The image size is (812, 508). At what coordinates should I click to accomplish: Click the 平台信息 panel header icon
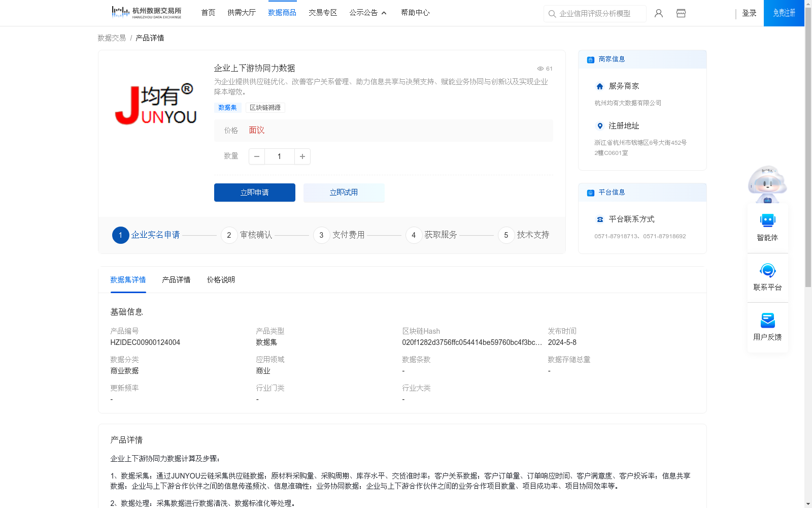click(591, 193)
